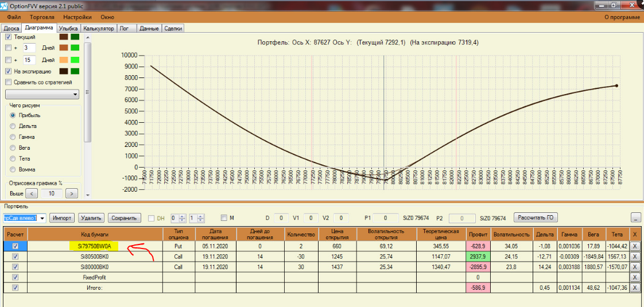
Task: Click stepper arrows of the 1 spinner
Action: [201, 218]
